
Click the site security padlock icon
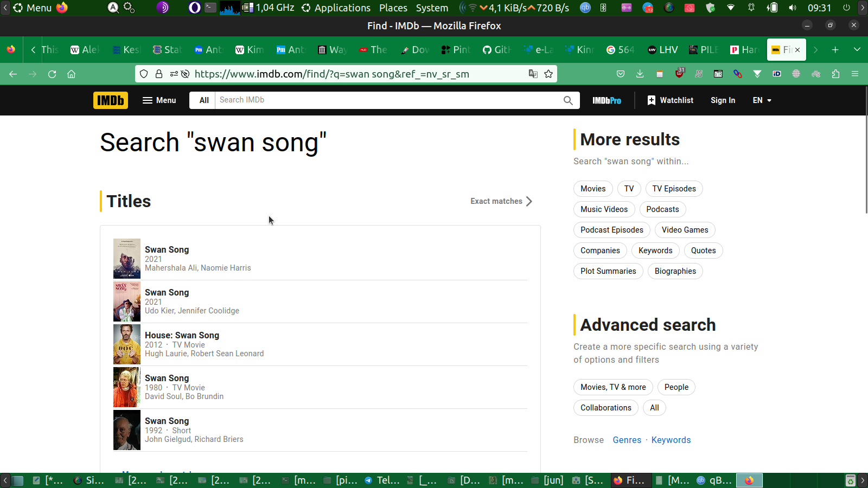click(x=159, y=74)
